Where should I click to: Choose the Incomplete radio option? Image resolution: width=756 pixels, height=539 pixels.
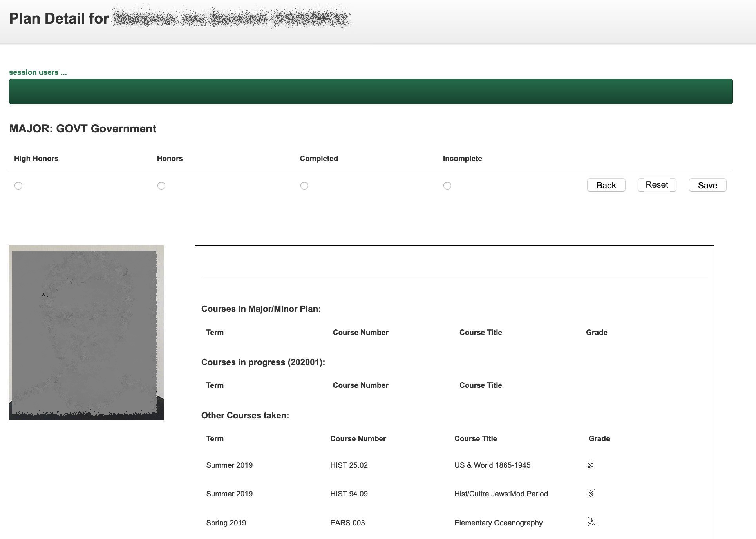[x=447, y=186]
